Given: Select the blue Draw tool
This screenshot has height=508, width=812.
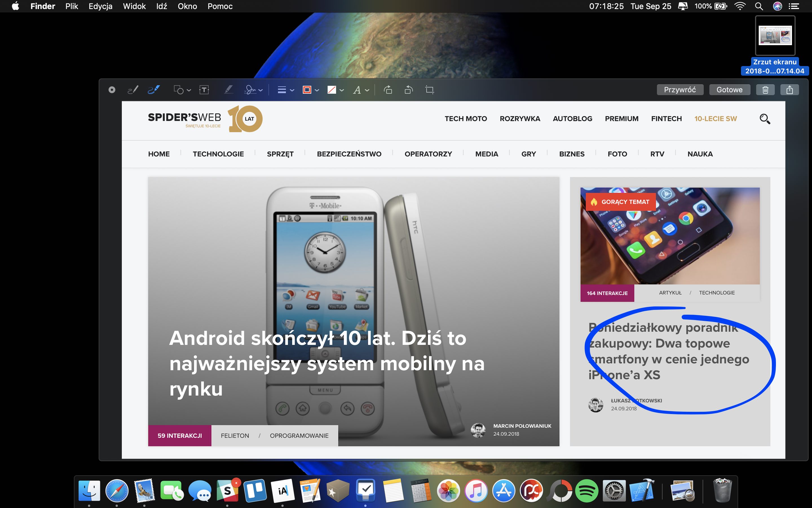Looking at the screenshot, I should pyautogui.click(x=154, y=90).
